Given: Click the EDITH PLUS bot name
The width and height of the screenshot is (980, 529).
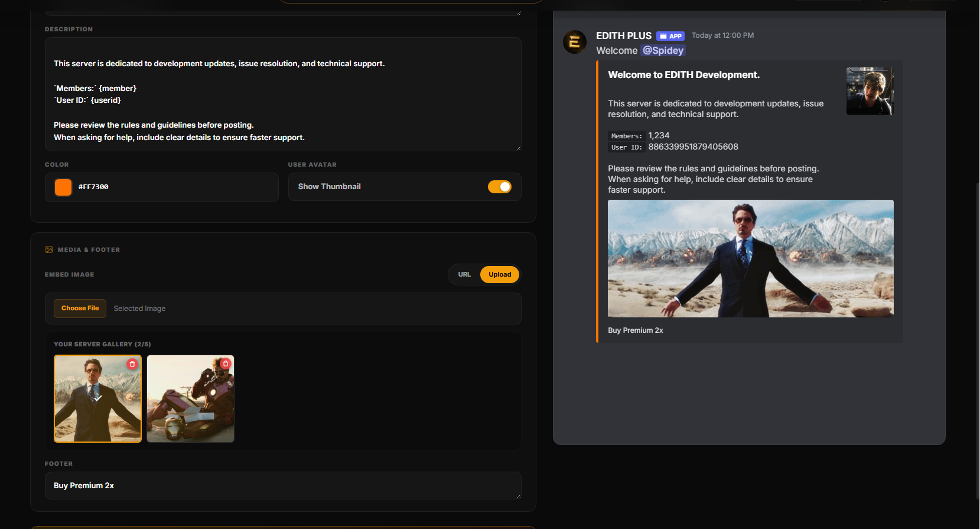Looking at the screenshot, I should tap(624, 35).
